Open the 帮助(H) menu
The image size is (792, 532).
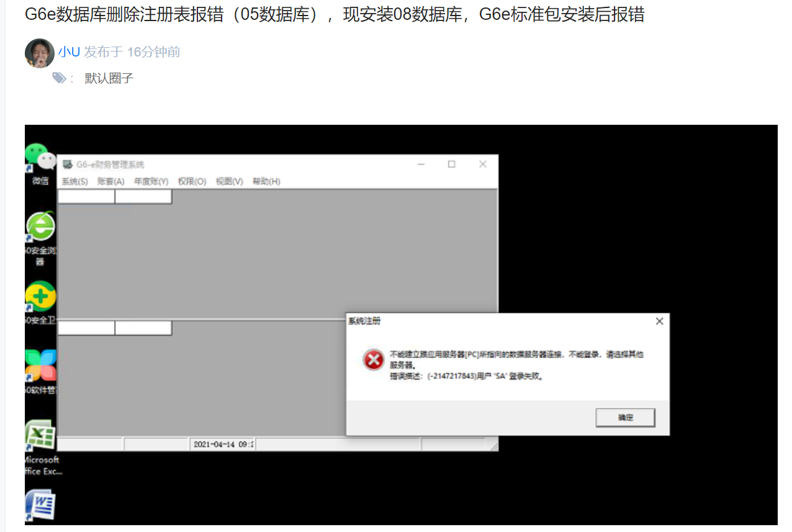(266, 181)
